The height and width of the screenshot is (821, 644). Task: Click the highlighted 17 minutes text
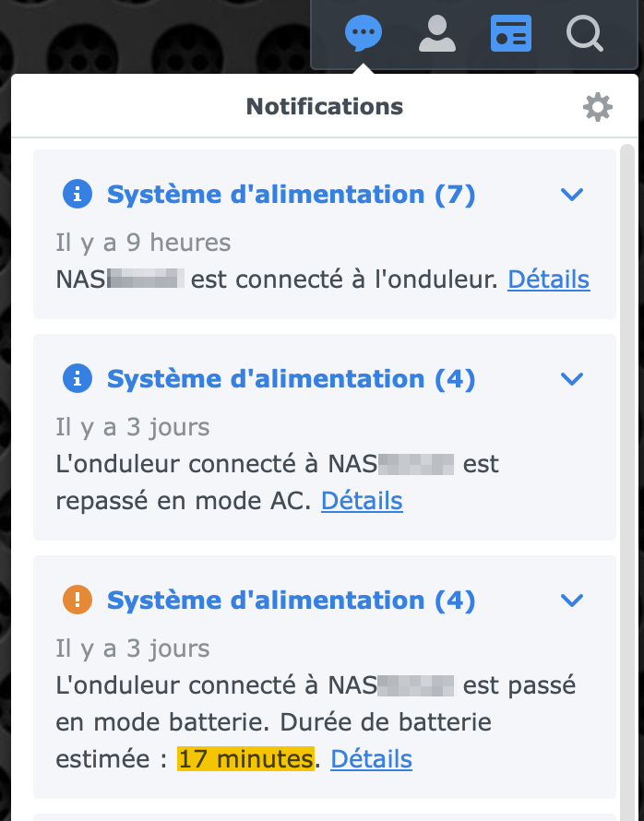pyautogui.click(x=245, y=759)
